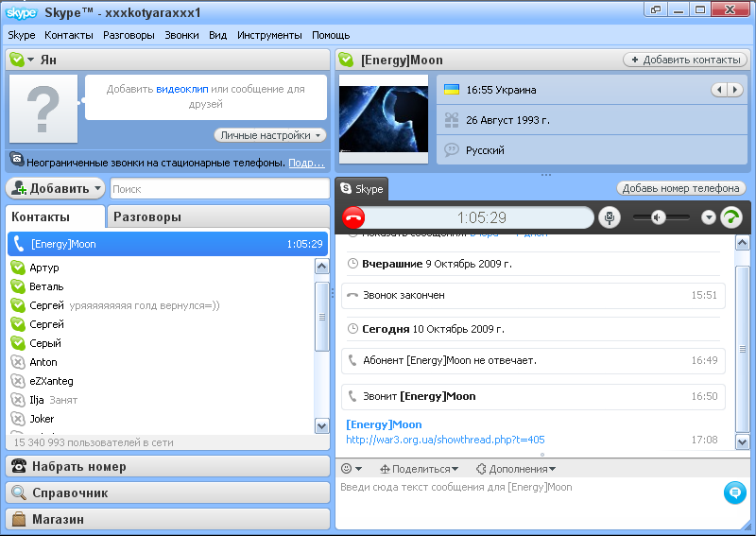Focus the message input field

tap(529, 502)
